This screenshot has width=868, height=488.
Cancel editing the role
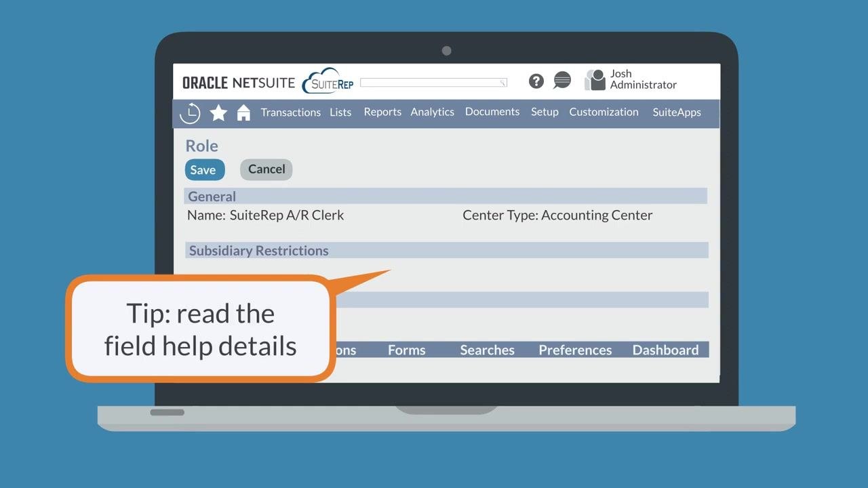[x=266, y=169]
